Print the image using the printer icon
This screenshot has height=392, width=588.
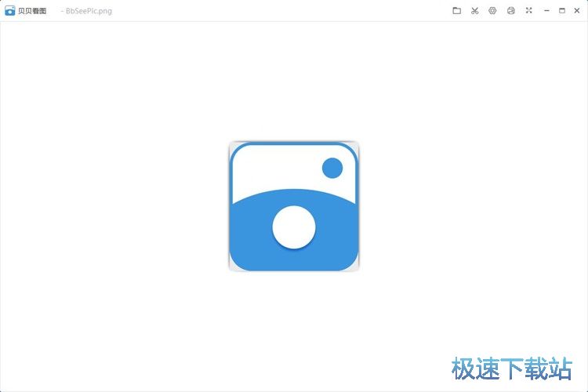pyautogui.click(x=510, y=10)
